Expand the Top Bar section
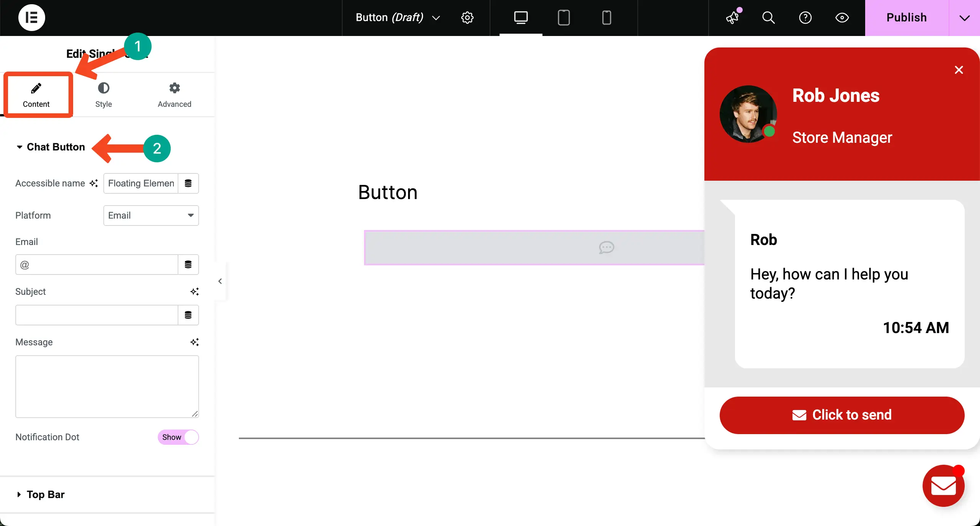Image resolution: width=980 pixels, height=526 pixels. (45, 495)
